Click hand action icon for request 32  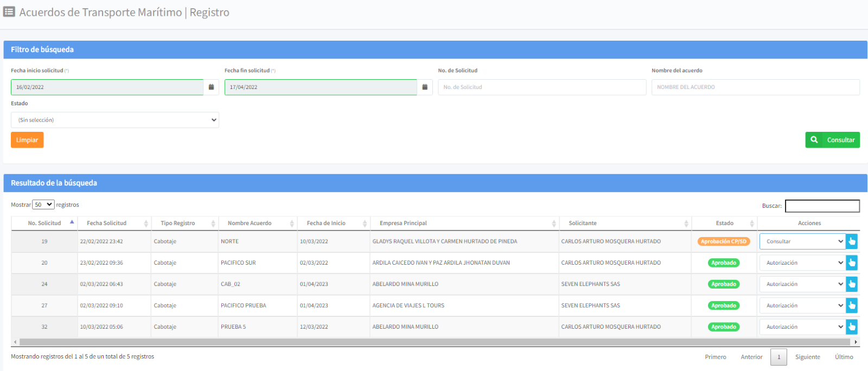coord(852,327)
